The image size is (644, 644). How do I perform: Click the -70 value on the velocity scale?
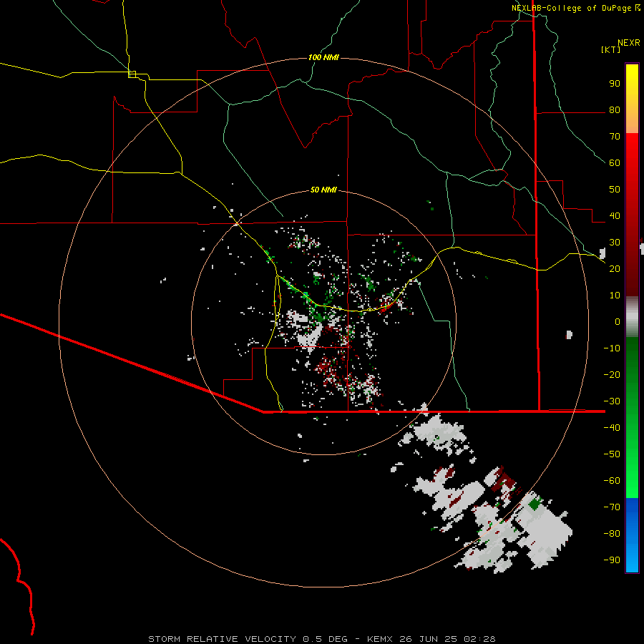pyautogui.click(x=612, y=507)
